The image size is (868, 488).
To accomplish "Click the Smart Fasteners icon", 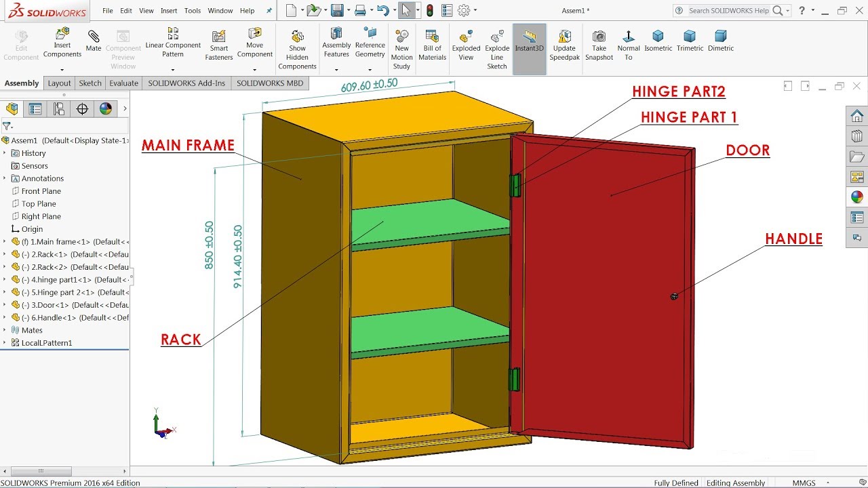I will (219, 45).
